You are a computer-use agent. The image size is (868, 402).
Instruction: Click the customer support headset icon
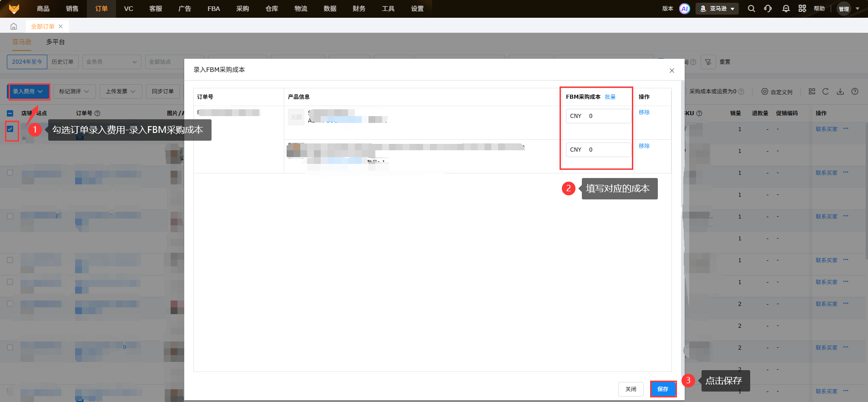pos(768,9)
